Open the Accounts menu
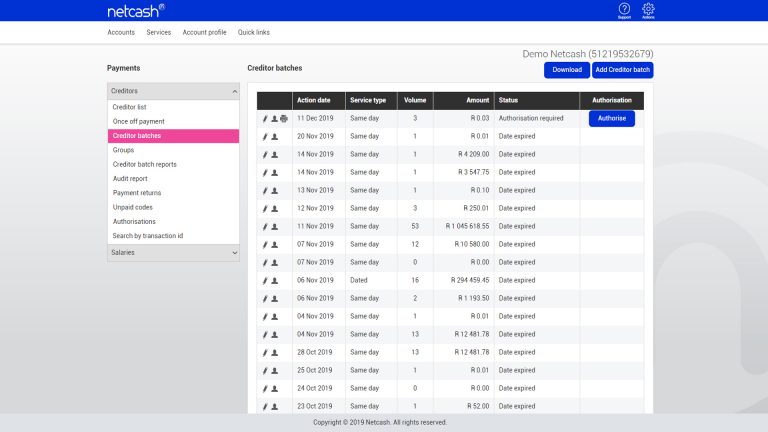Screen dimensions: 768x432 (x=121, y=32)
